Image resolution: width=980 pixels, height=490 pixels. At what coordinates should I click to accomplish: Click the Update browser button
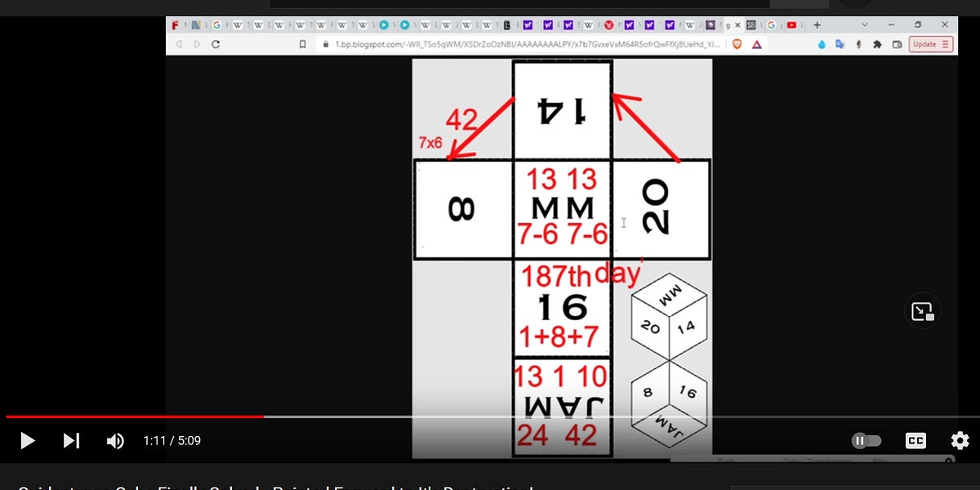point(924,44)
